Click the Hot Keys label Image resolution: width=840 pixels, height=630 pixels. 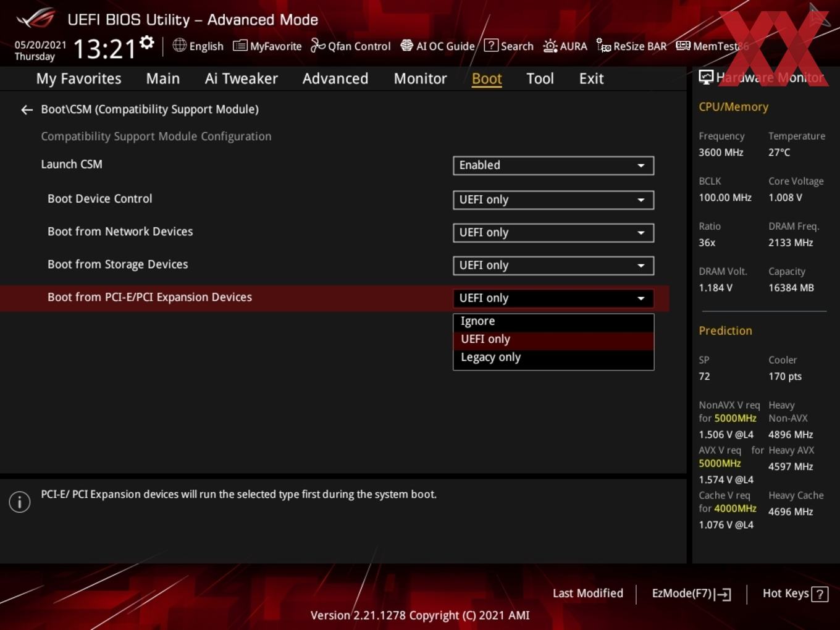click(x=786, y=594)
